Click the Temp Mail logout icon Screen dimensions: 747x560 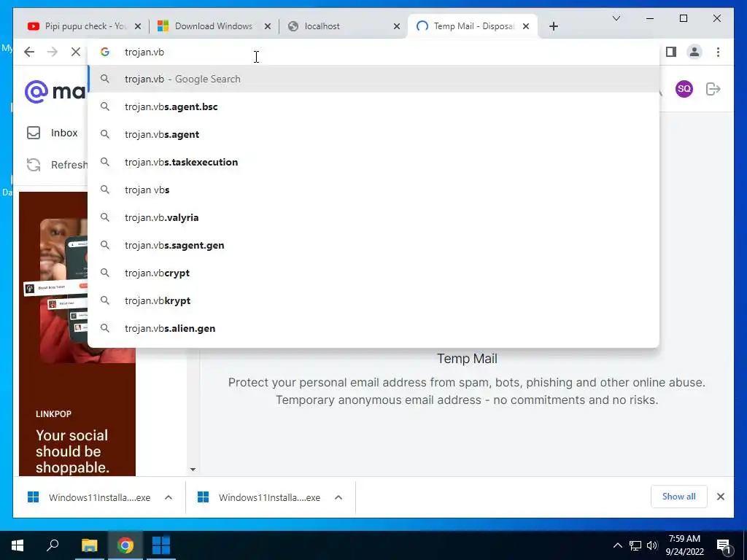[713, 88]
